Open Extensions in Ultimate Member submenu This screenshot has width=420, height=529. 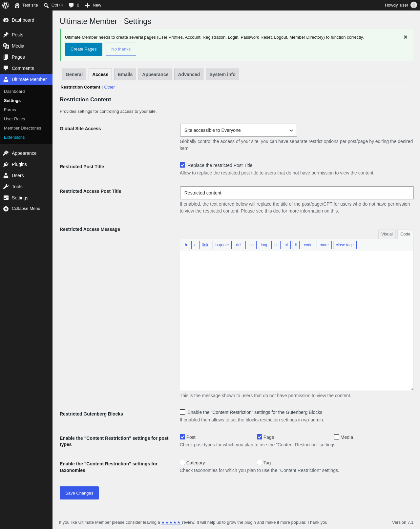[14, 137]
